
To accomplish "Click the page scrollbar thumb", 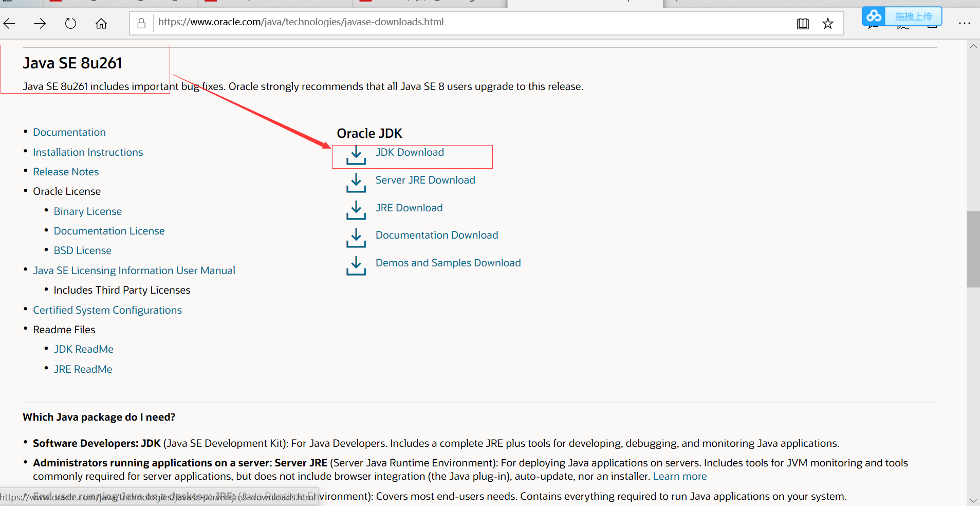I will pos(973,249).
